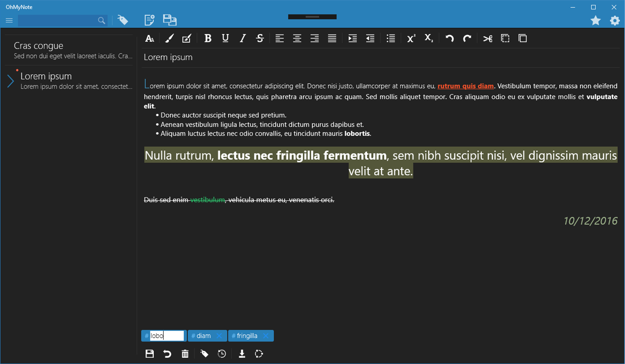Decrease paragraph indent
The image size is (625, 364).
370,39
